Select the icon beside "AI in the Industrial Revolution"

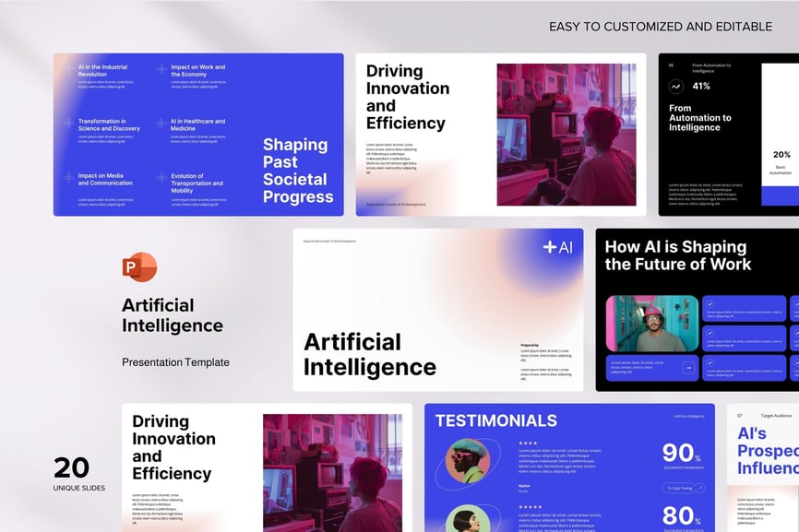pos(68,70)
